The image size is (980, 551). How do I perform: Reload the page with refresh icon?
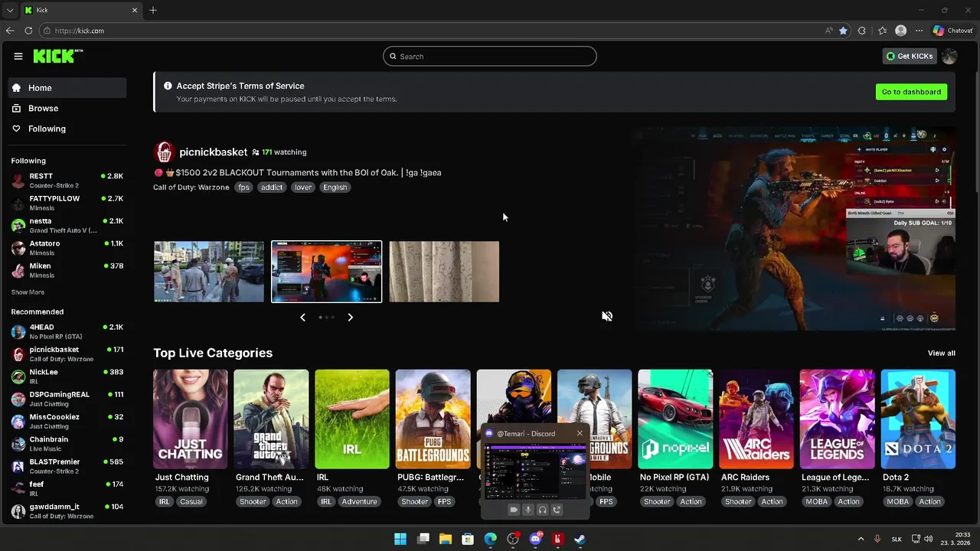coord(28,31)
